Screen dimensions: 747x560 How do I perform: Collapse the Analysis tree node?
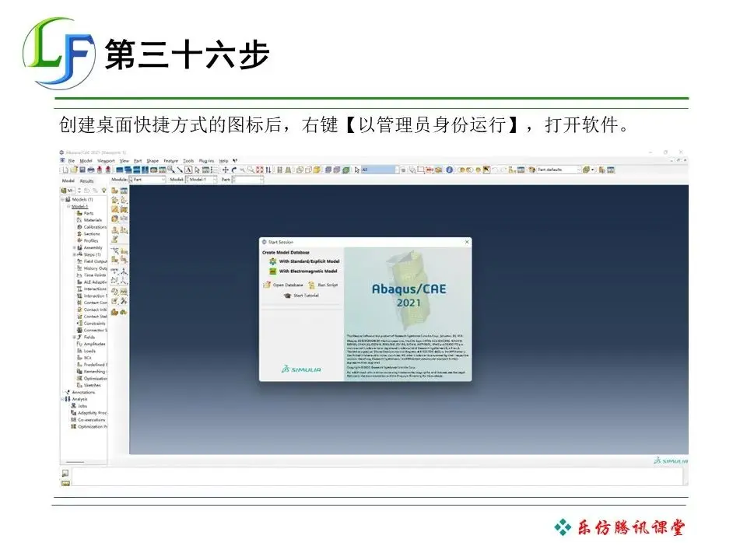[62, 399]
